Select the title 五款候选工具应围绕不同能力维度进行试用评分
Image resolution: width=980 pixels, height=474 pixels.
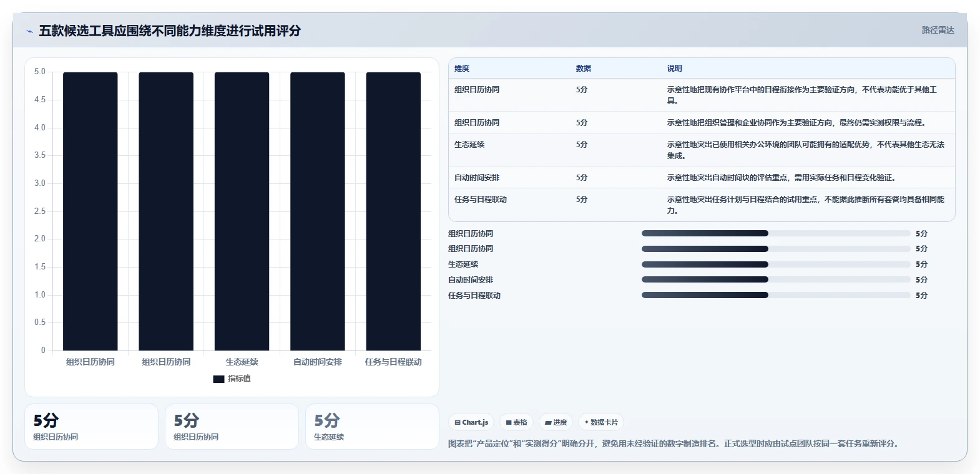pos(170,31)
